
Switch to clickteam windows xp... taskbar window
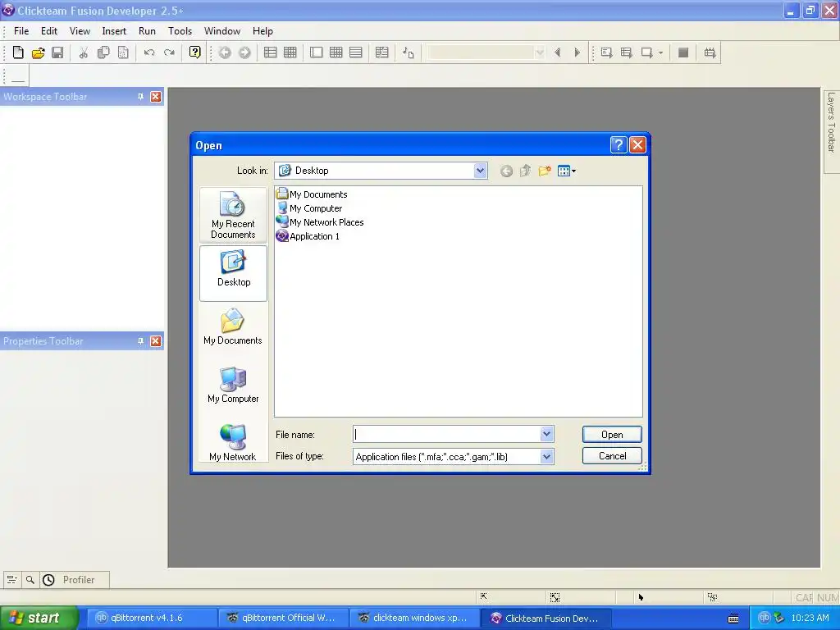click(414, 618)
